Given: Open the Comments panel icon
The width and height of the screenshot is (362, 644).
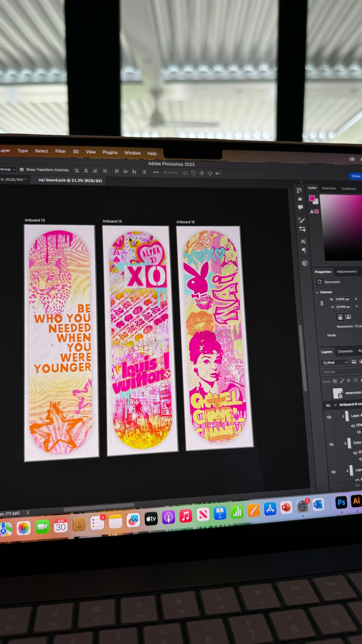Looking at the screenshot, I should (x=300, y=207).
